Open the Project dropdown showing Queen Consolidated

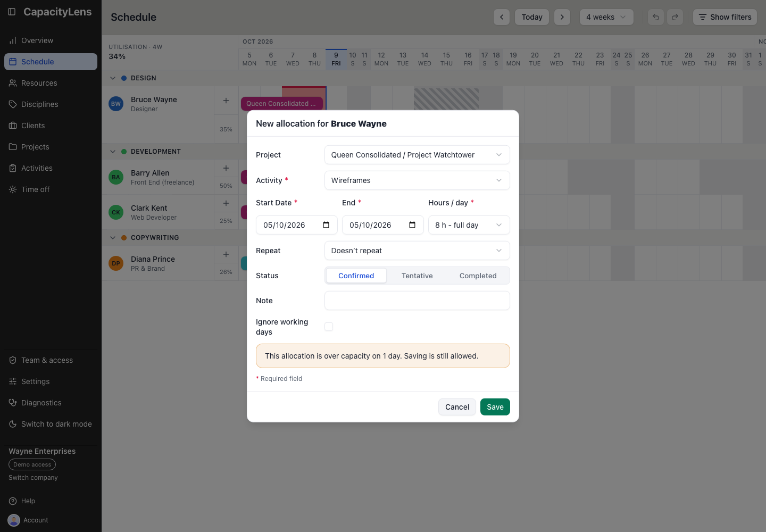(417, 155)
